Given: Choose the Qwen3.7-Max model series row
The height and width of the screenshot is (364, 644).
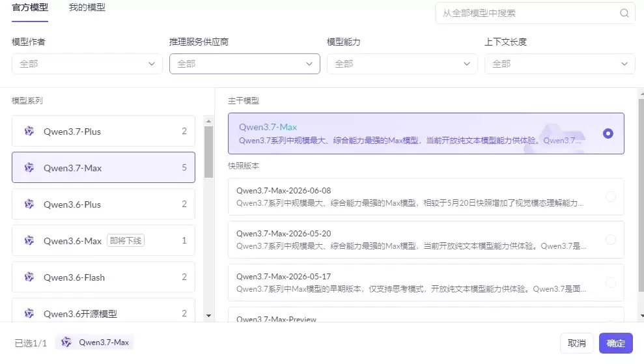Looking at the screenshot, I should [x=104, y=167].
